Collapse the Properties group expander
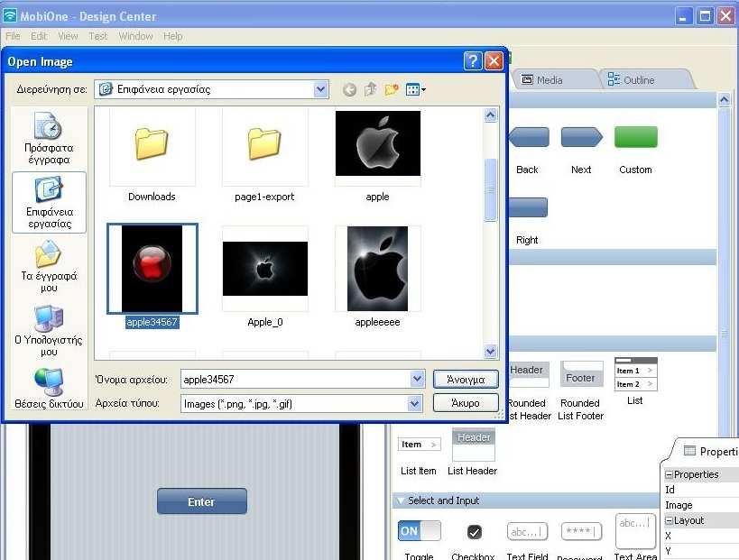 click(x=669, y=474)
